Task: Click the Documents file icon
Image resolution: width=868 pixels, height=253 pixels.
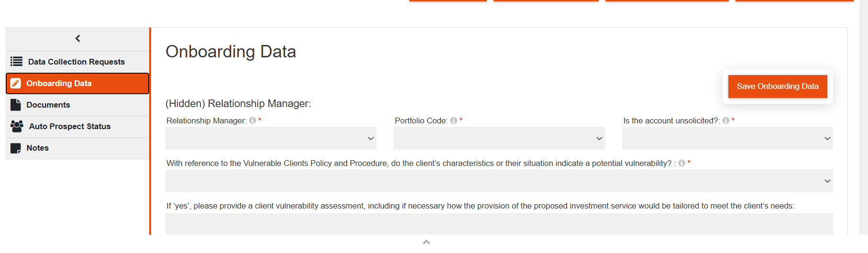Action: pyautogui.click(x=16, y=105)
